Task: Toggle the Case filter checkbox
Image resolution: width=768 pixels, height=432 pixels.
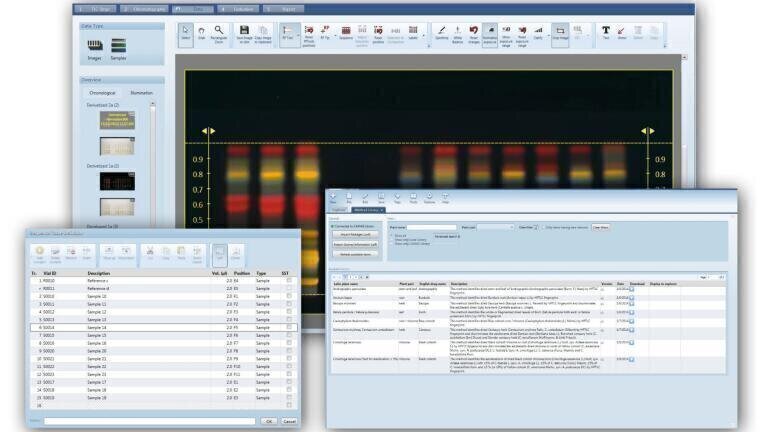Action: coord(536,227)
